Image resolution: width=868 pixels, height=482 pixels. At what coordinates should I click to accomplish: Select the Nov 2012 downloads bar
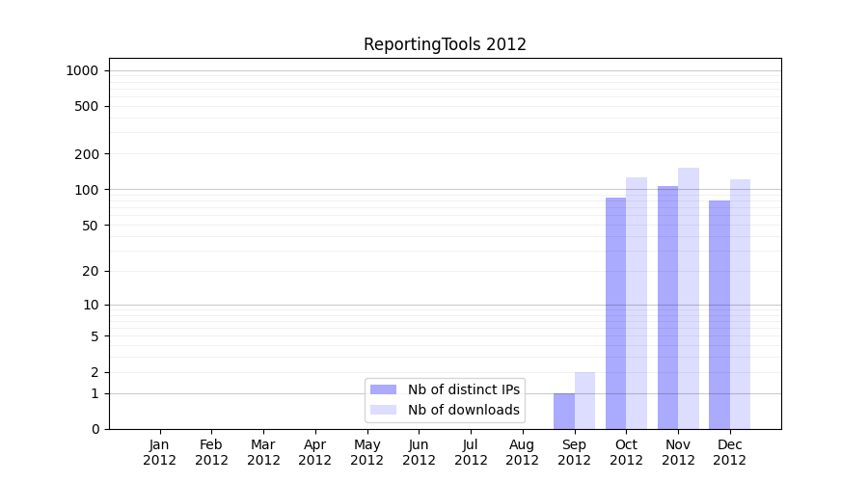tap(689, 298)
